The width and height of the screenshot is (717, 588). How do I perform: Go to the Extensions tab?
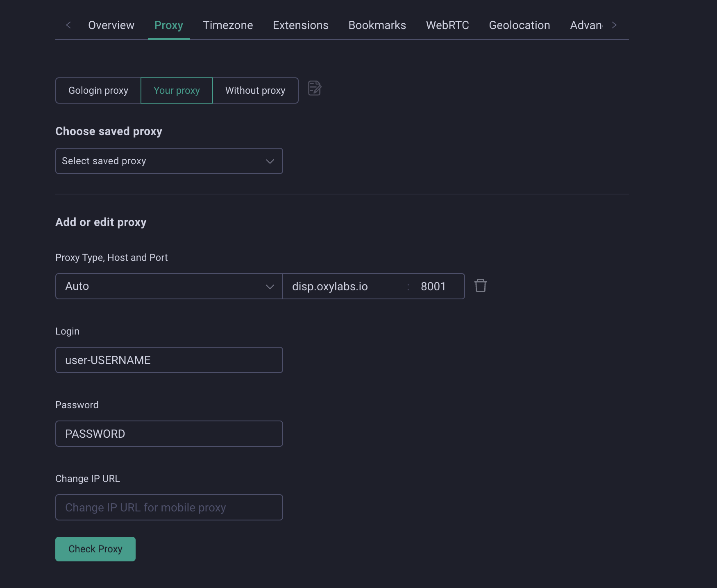pos(300,25)
